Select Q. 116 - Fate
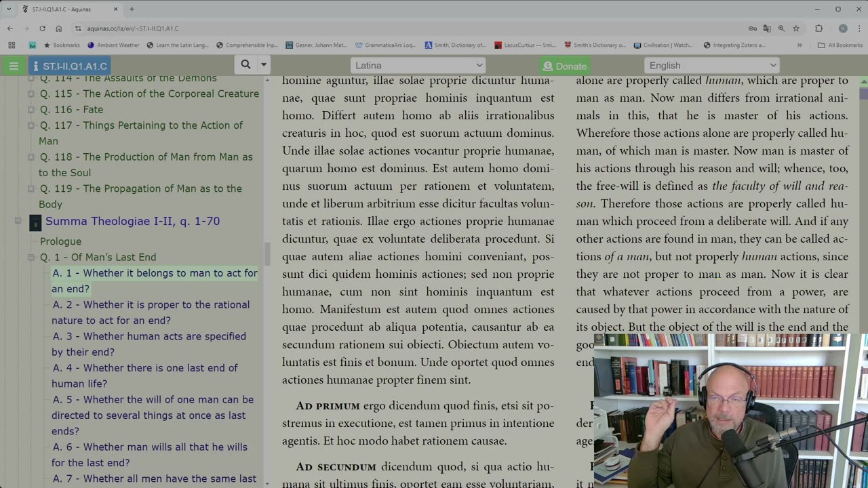Screen dimensions: 868x488 click(71, 109)
